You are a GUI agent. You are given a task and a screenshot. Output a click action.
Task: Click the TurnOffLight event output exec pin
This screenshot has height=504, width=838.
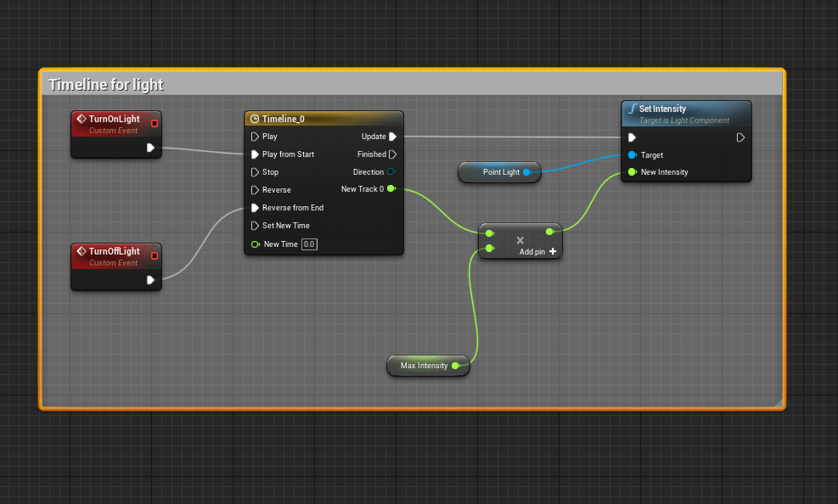pos(150,280)
